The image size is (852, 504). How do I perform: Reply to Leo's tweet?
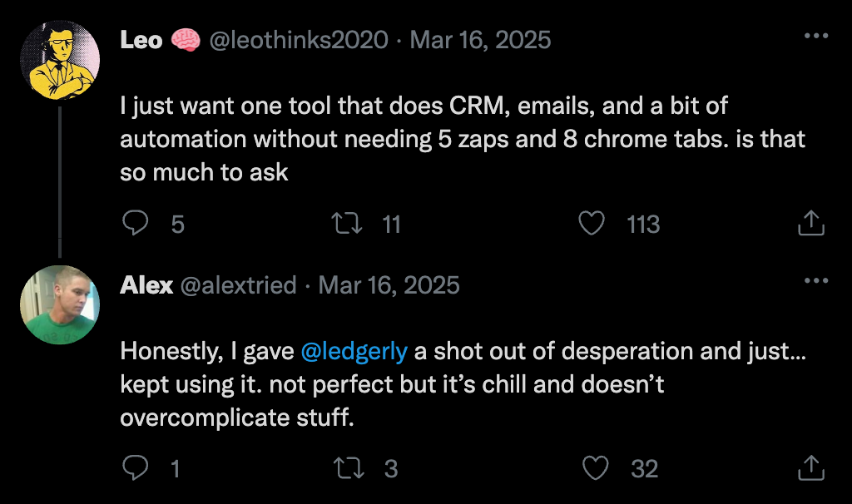[135, 223]
